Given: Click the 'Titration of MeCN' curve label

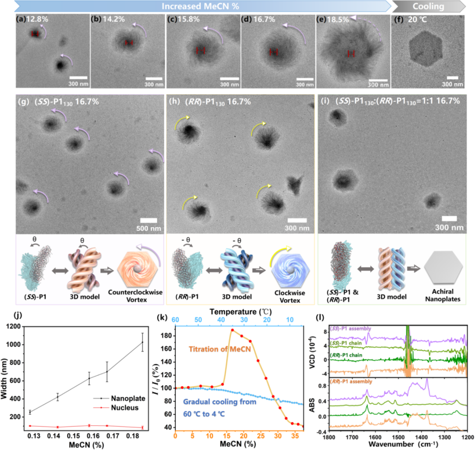Looking at the screenshot, I should pyautogui.click(x=220, y=349).
